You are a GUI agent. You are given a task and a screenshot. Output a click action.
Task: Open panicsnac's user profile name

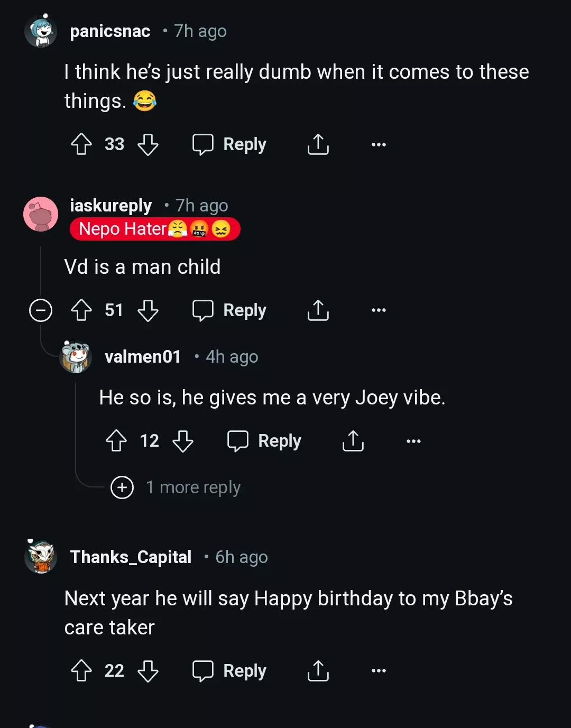coord(110,31)
